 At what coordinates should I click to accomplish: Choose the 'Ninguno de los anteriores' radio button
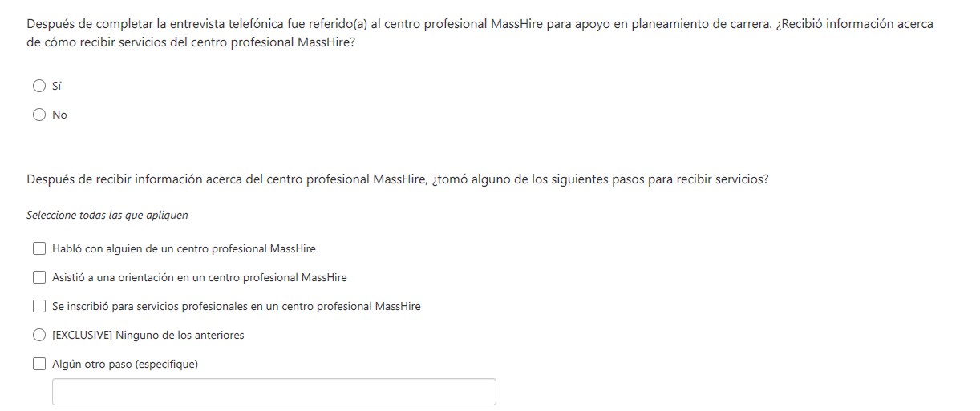(39, 335)
